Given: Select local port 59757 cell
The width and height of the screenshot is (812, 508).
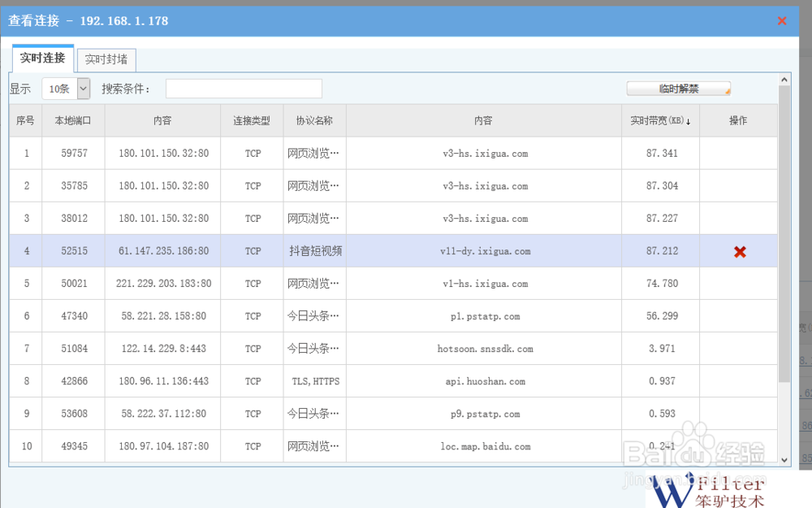Looking at the screenshot, I should click(x=73, y=154).
